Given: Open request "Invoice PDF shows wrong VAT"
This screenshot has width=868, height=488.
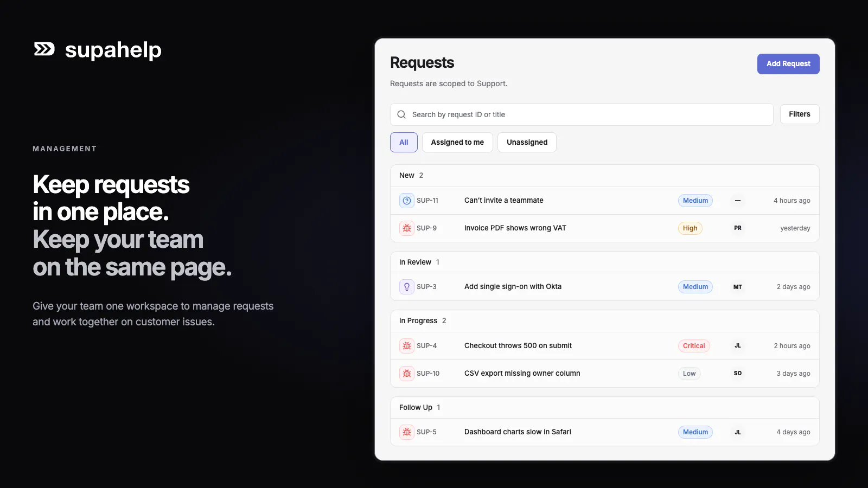Looking at the screenshot, I should [x=515, y=228].
